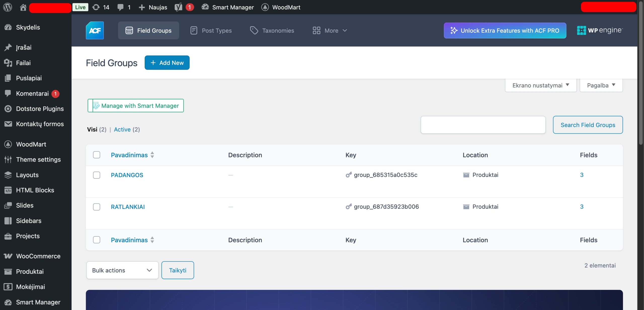Click the field groups search input
The image size is (644, 310).
pyautogui.click(x=483, y=125)
